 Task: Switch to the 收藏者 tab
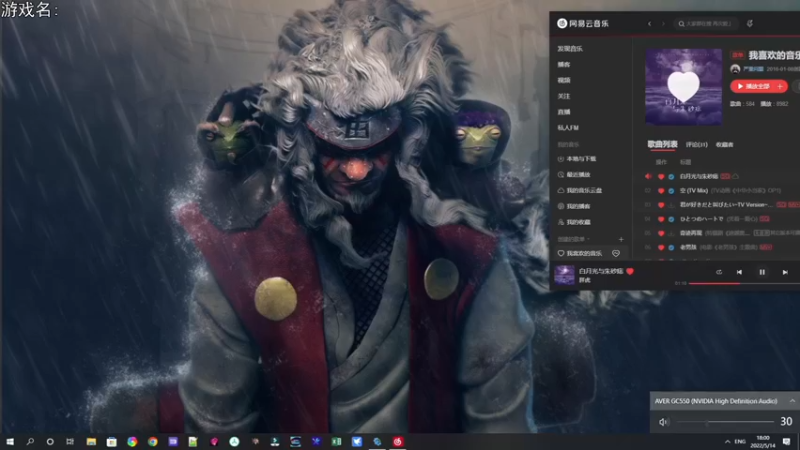click(724, 144)
